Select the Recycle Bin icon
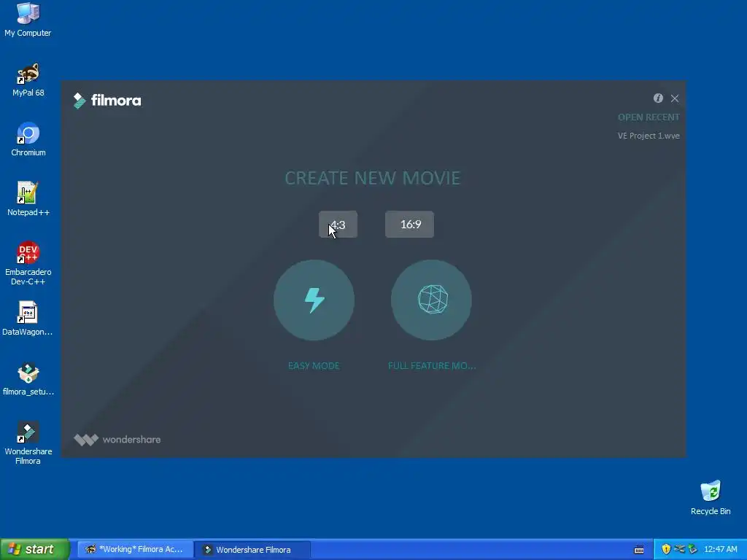747x560 pixels. point(711,498)
